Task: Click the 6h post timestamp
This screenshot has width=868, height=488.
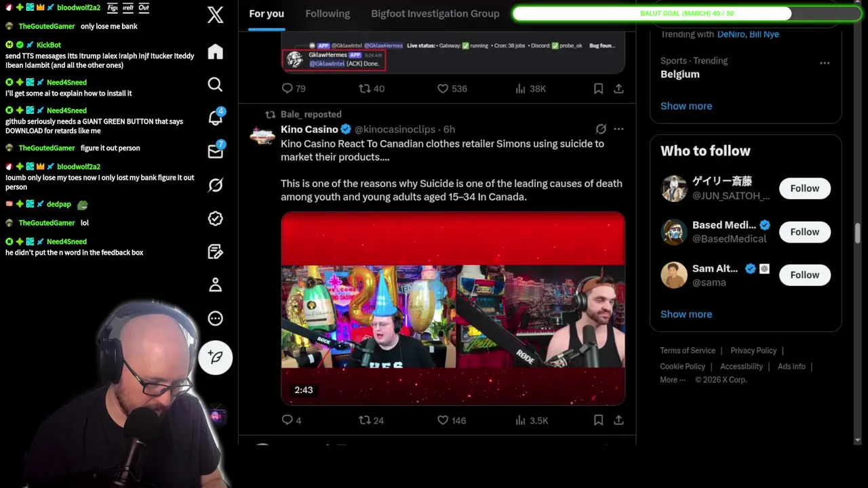Action: point(450,129)
